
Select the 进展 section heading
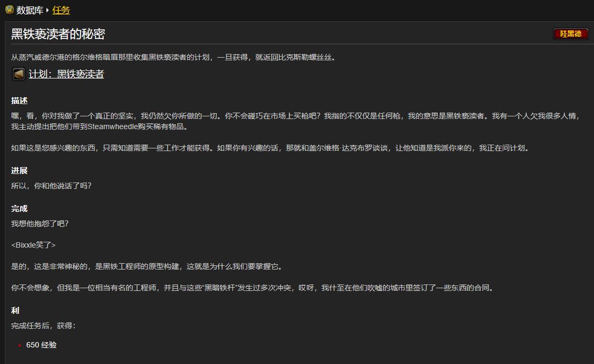pos(19,170)
